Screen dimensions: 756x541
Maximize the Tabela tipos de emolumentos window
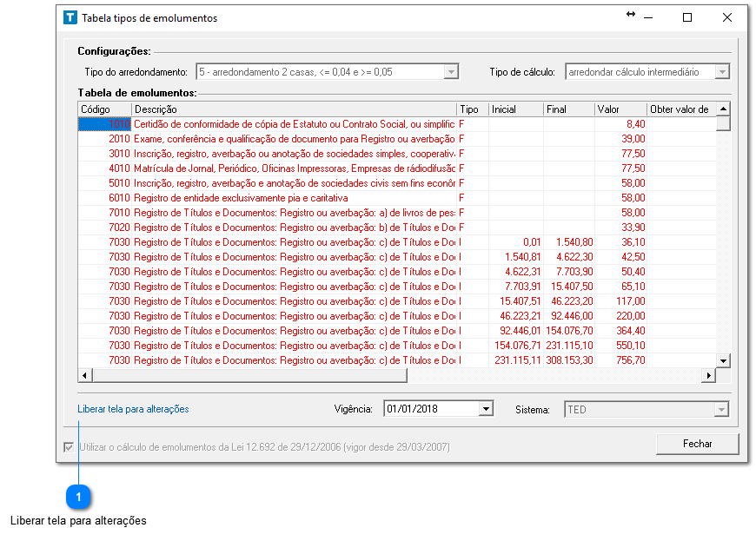[x=687, y=18]
